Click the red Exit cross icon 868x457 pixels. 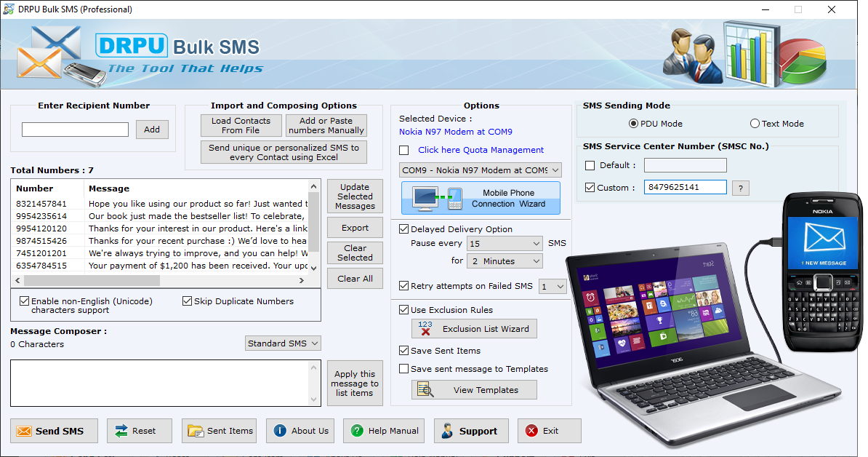(531, 430)
